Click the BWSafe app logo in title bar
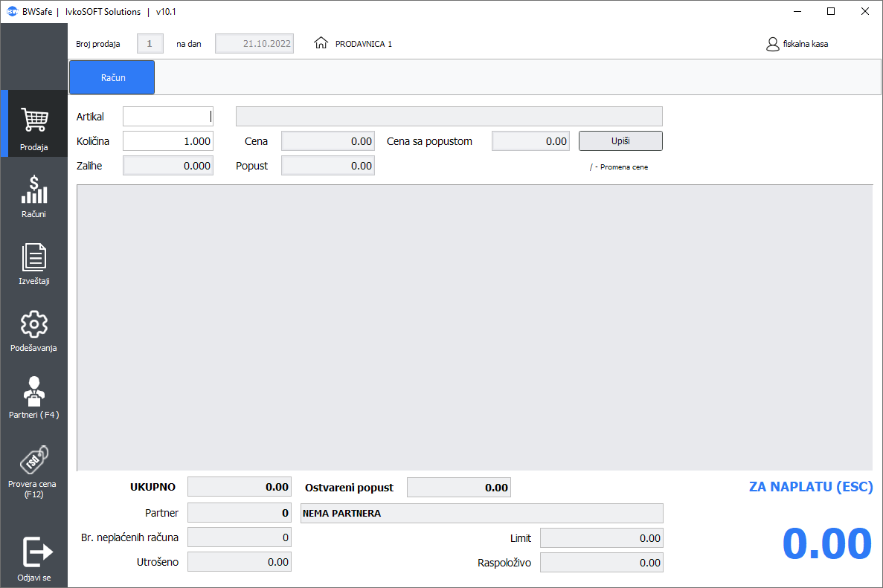 [x=12, y=12]
